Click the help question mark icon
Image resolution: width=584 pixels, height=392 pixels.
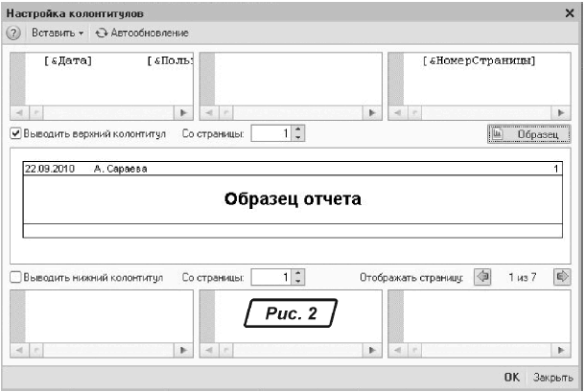pyautogui.click(x=13, y=33)
